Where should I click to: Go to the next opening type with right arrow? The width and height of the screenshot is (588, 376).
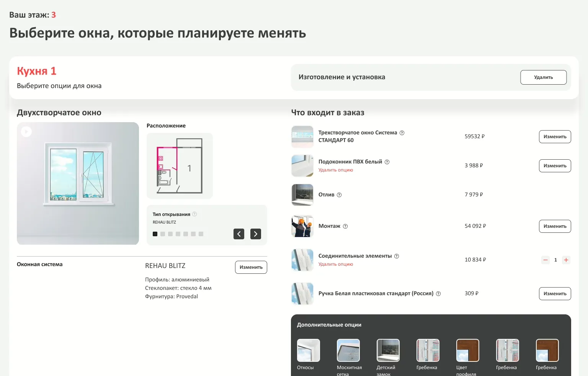click(256, 234)
